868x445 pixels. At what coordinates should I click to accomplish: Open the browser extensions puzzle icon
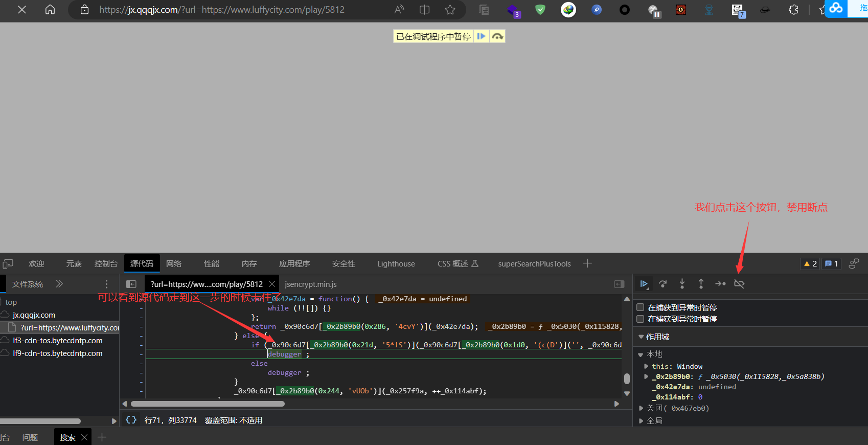click(793, 10)
